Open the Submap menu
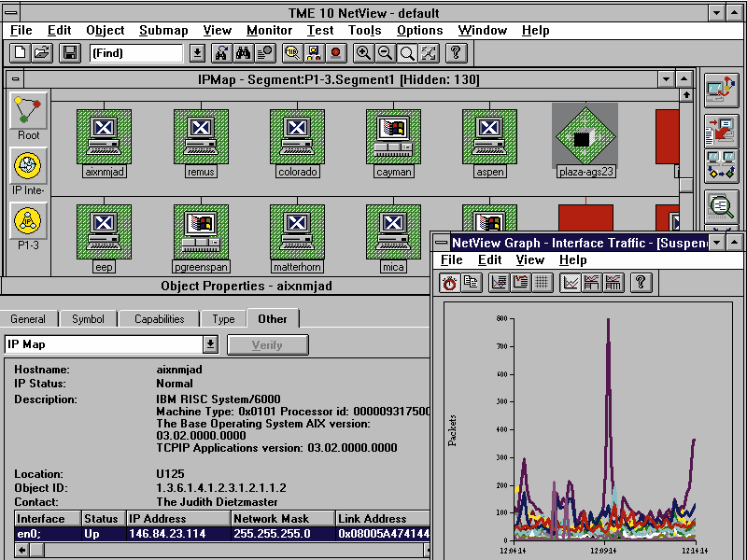Screen dimensions: 747x560 point(163,31)
